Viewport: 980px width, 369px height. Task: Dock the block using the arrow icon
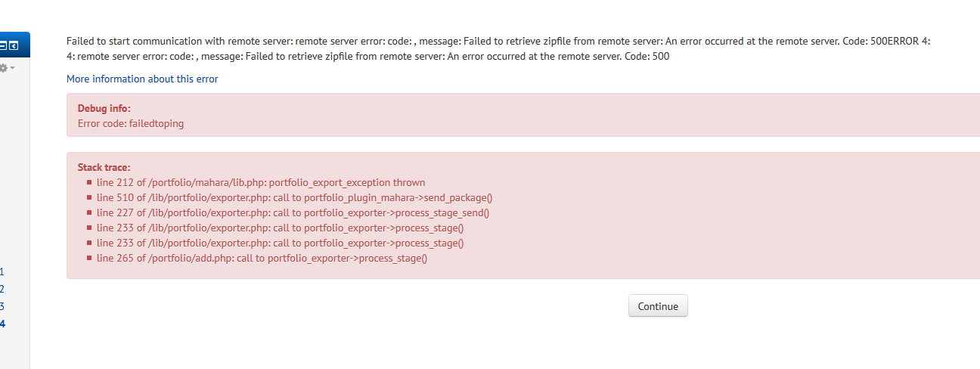pyautogui.click(x=13, y=45)
